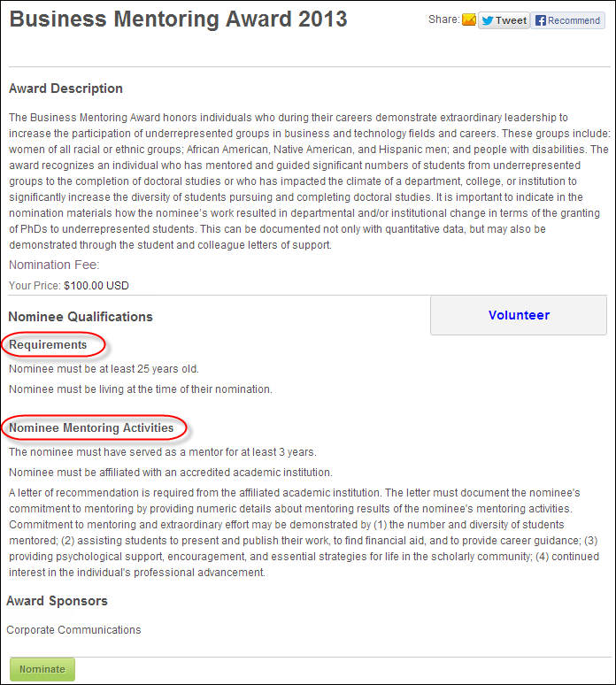The height and width of the screenshot is (685, 616).
Task: Click the circled Requirements heading
Action: pyautogui.click(x=48, y=344)
